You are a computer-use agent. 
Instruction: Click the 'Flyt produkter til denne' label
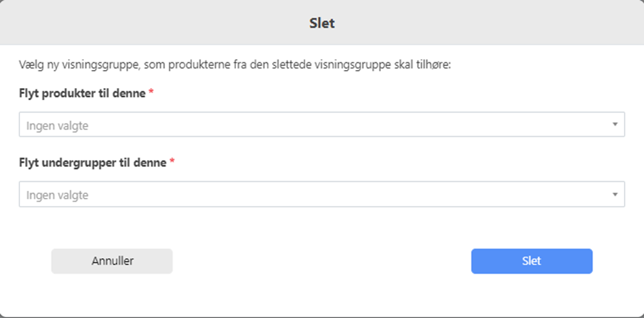[82, 93]
